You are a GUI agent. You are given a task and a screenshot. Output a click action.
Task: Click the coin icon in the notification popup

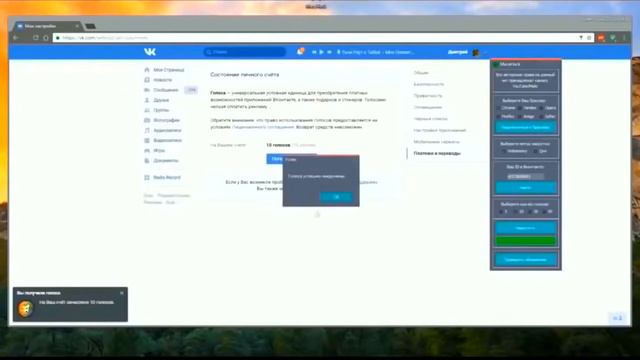(25, 309)
